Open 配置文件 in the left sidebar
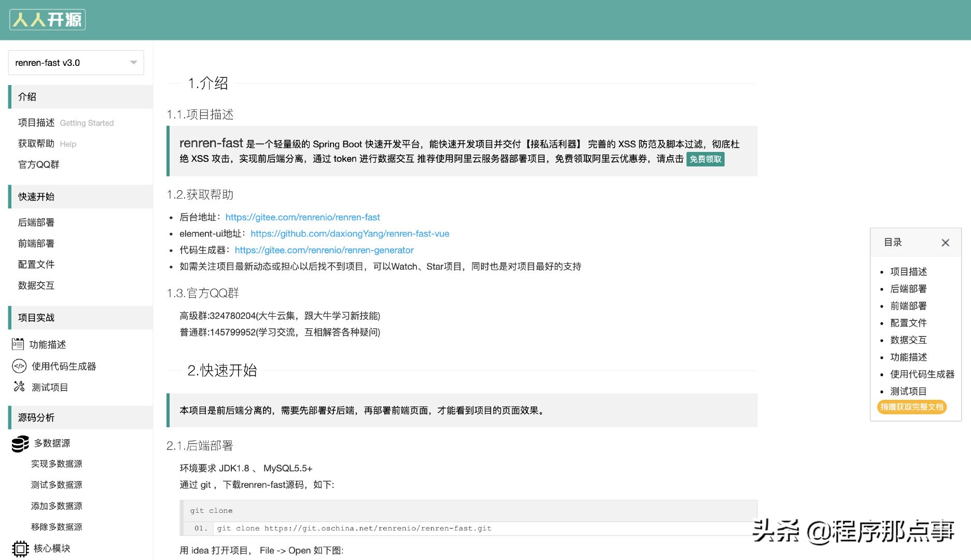The image size is (971, 560). pos(36,264)
